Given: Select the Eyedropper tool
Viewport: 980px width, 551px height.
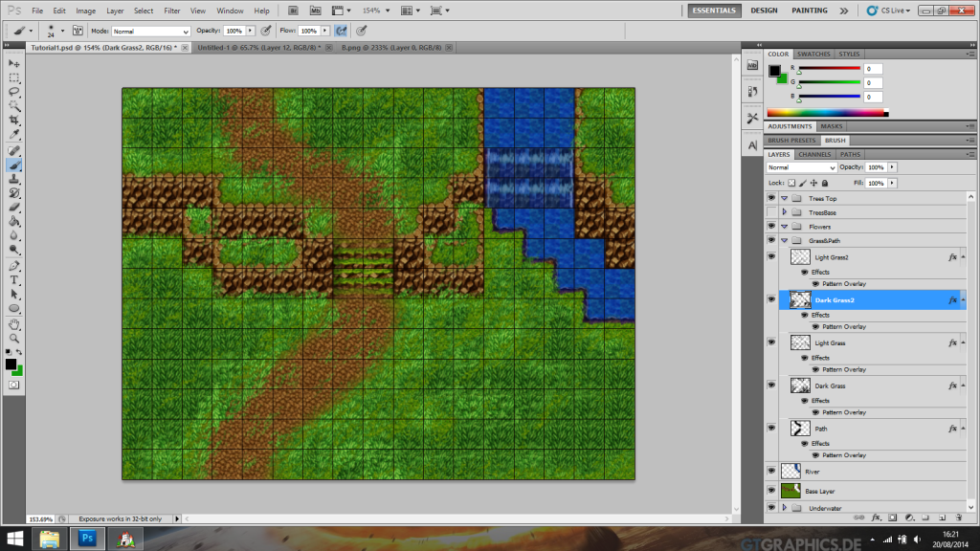Looking at the screenshot, I should 13,134.
